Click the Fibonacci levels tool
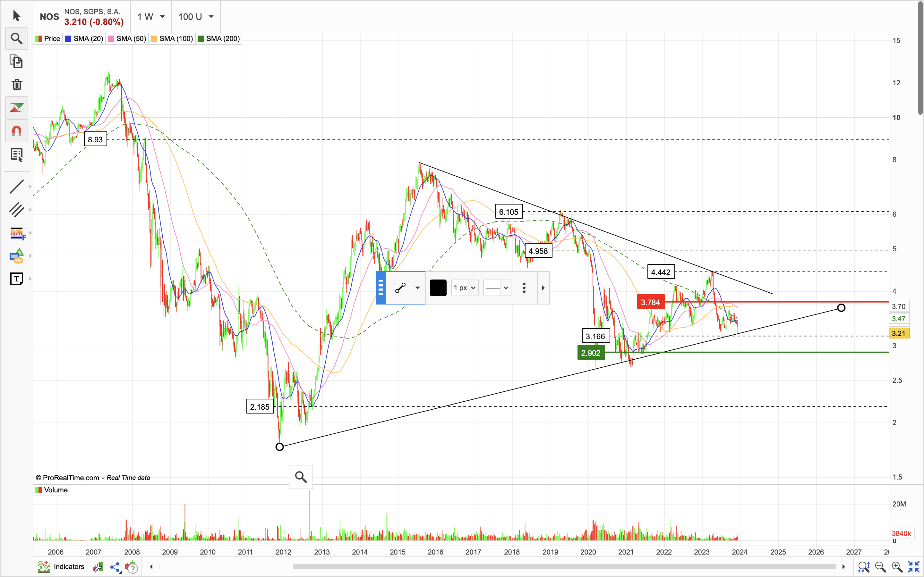924x577 pixels. click(x=16, y=233)
